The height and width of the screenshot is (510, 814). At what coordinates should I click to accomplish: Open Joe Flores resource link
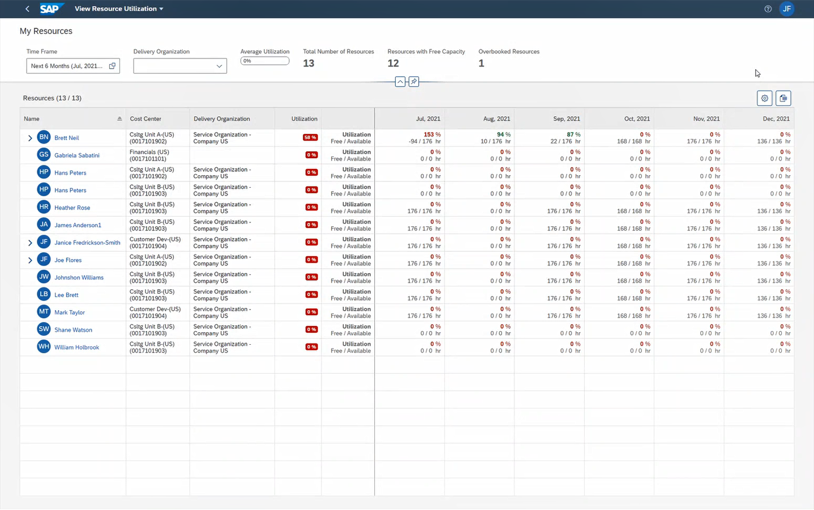(68, 260)
